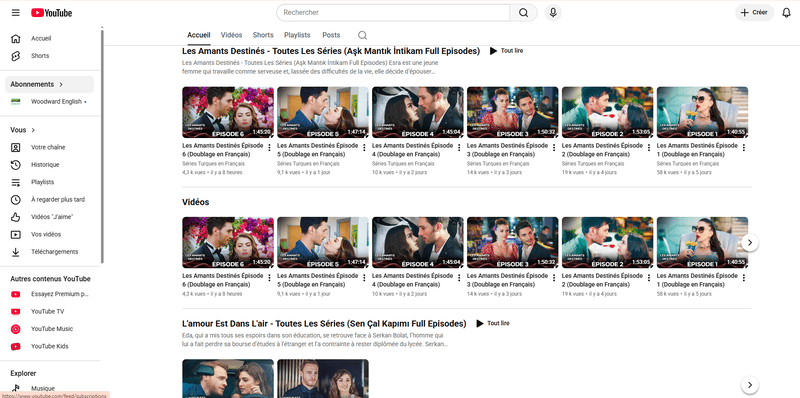
Task: Open options menu for Épisode 3 in Vidéos row
Action: click(554, 278)
